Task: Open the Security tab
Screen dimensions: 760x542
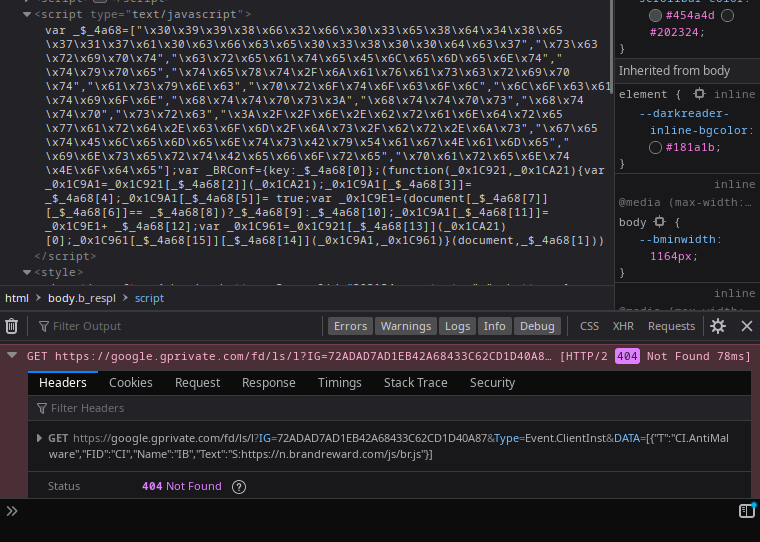Action: (492, 383)
